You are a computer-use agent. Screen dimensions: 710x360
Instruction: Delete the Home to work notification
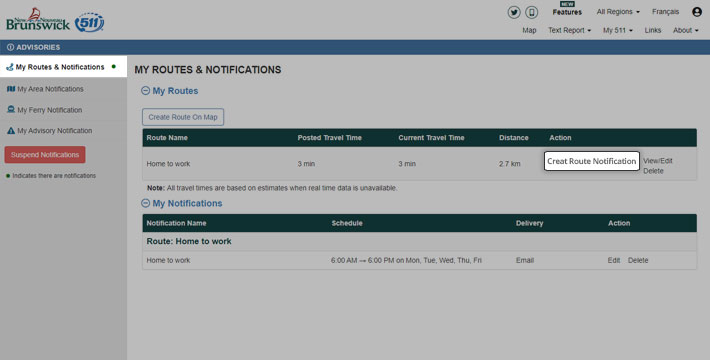(638, 260)
